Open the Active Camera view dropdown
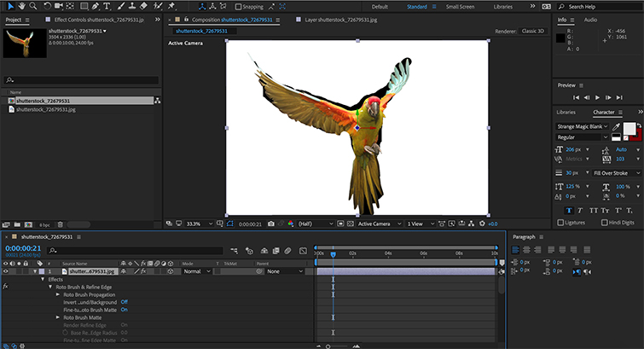Image resolution: width=644 pixels, height=349 pixels. [x=379, y=224]
